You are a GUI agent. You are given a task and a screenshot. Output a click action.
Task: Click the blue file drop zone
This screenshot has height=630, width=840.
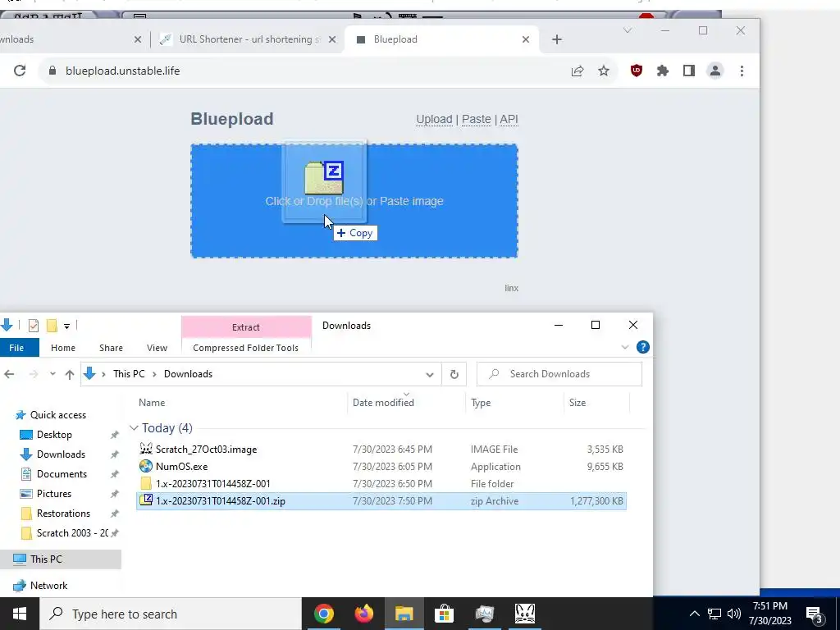[x=354, y=201]
